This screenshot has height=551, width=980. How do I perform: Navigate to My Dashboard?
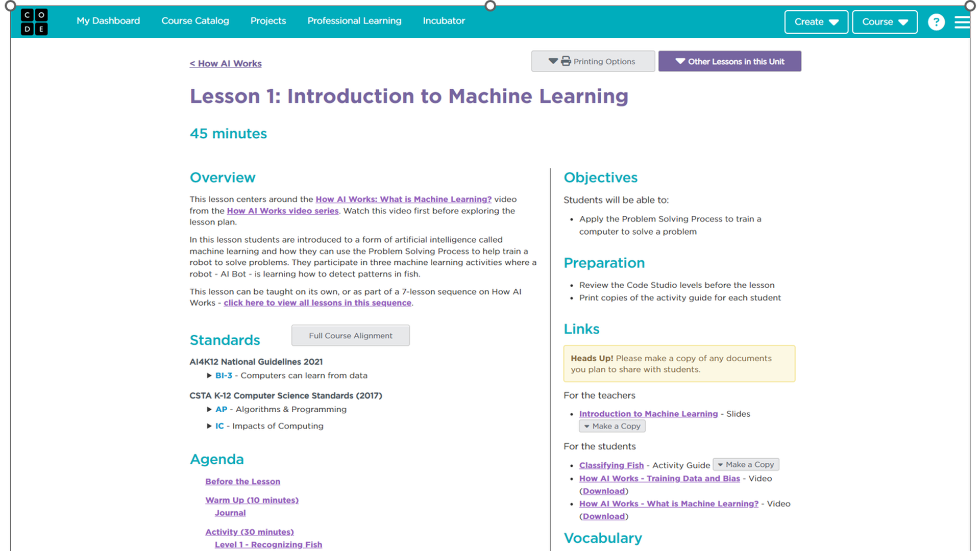[x=108, y=21]
